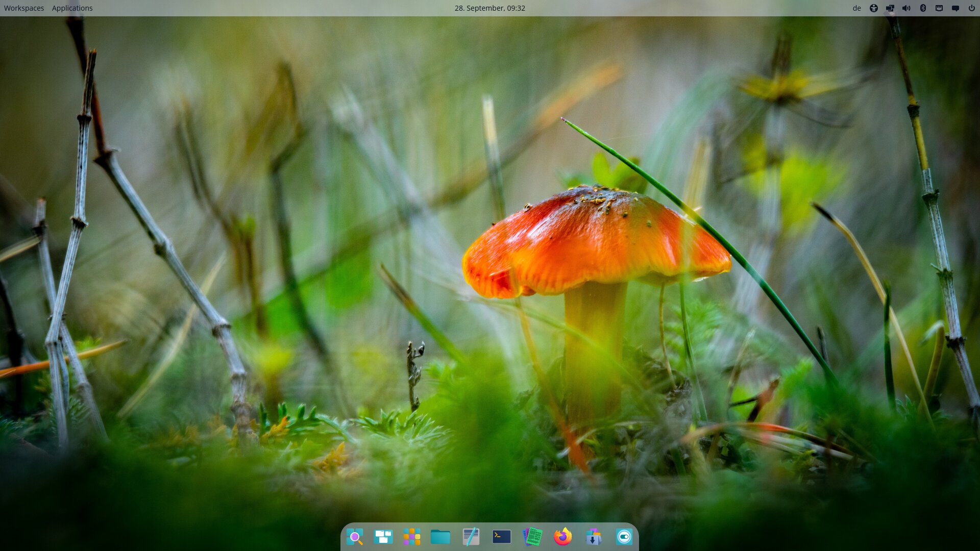The width and height of the screenshot is (980, 551).
Task: Open the tiling/window management applet
Action: (890, 8)
